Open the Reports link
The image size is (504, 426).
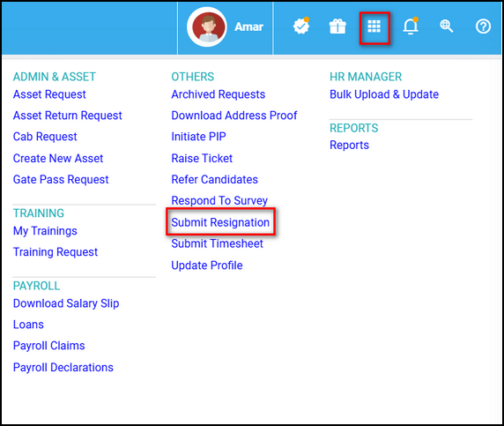click(350, 146)
